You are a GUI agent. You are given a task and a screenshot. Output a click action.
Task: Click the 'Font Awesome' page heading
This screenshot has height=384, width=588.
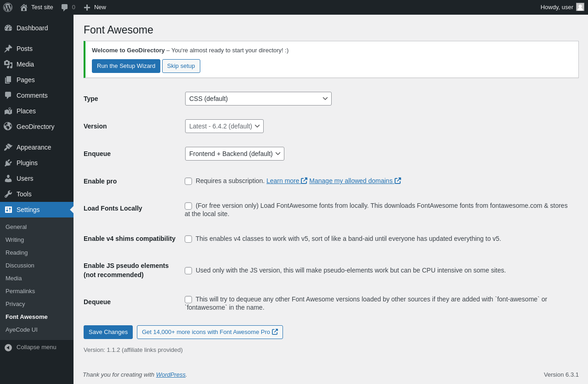119,30
